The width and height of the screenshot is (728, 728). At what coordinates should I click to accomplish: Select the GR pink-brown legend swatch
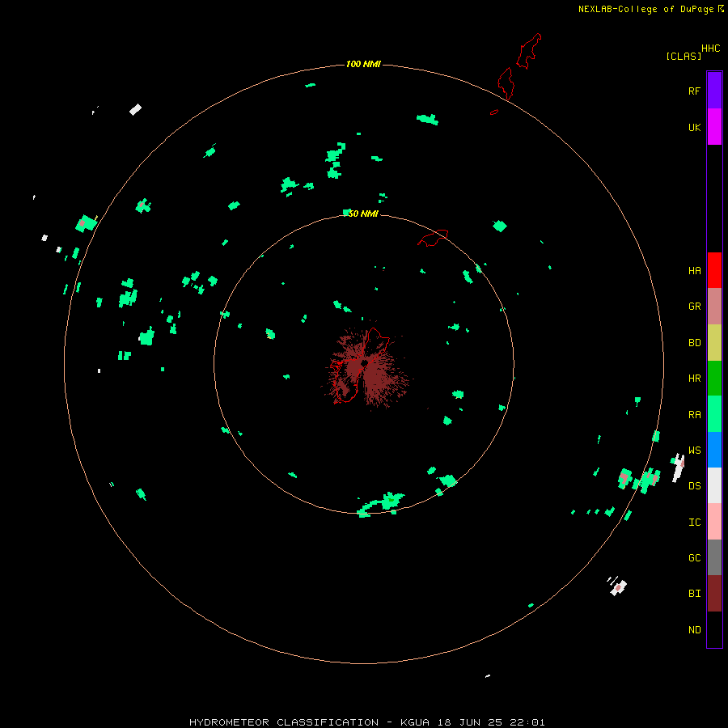click(x=714, y=307)
